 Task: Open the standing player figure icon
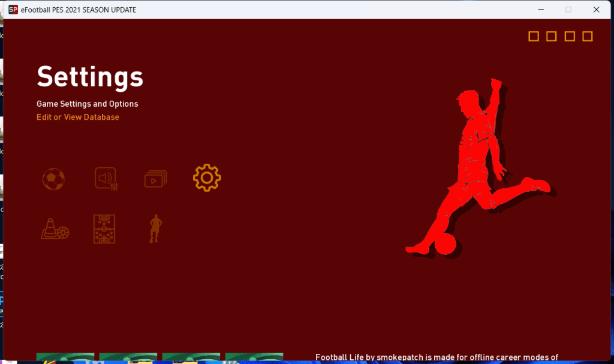pos(155,228)
